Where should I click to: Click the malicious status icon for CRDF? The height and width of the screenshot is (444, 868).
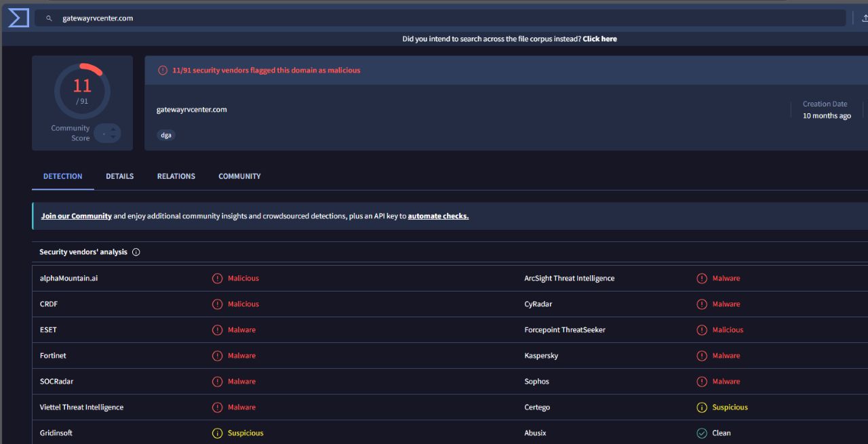pos(217,304)
